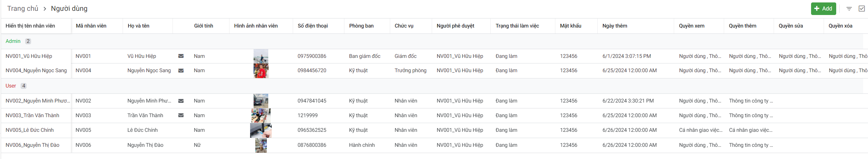
Task: Open employee photo of Nguyễn Thị Đào
Action: [x=261, y=145]
